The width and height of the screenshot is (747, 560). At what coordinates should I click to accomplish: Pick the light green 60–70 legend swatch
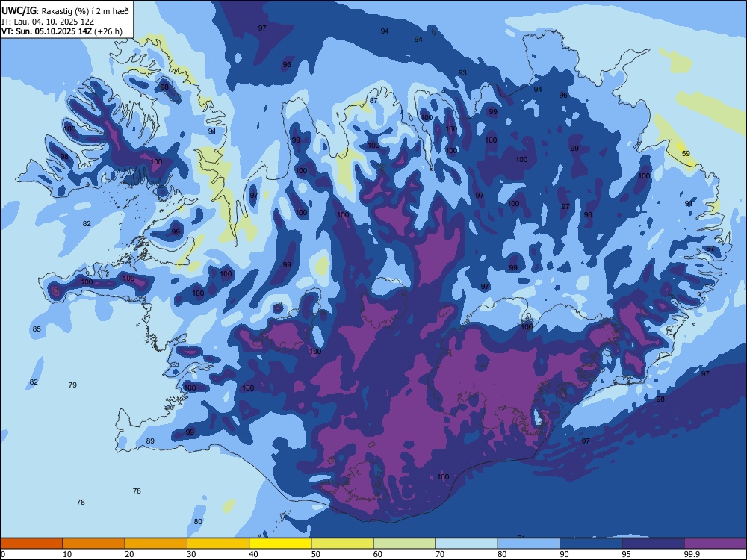click(404, 544)
